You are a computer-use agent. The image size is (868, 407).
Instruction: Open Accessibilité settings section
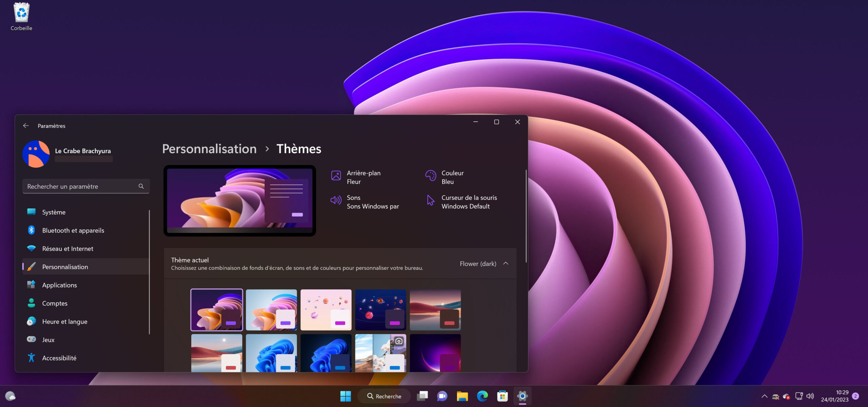click(x=86, y=358)
